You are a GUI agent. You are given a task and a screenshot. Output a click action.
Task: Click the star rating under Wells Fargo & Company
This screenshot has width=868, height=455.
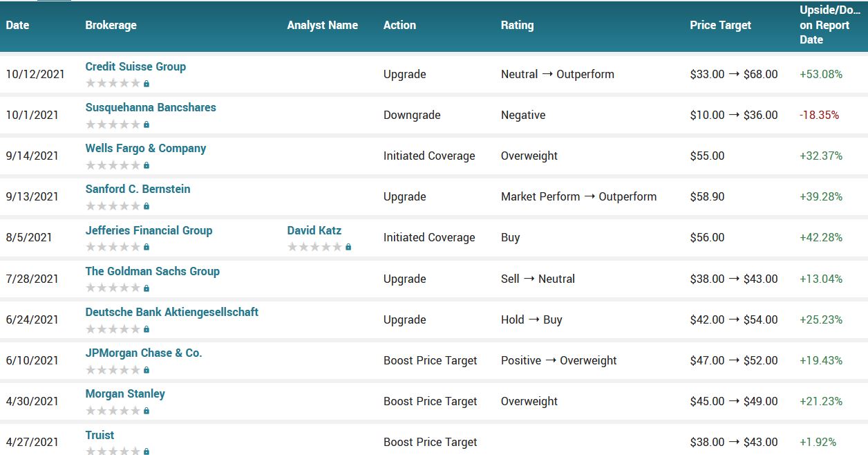113,165
